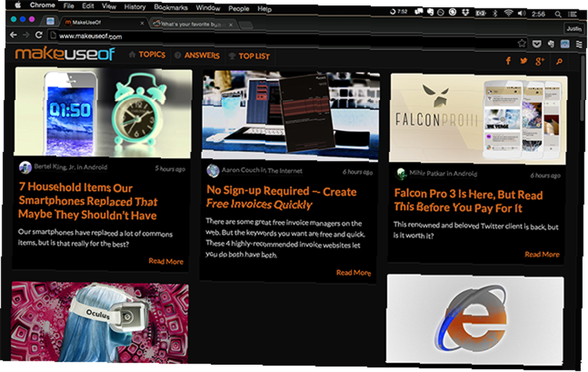
Task: Open the laptop invoices article image
Action: (290, 115)
